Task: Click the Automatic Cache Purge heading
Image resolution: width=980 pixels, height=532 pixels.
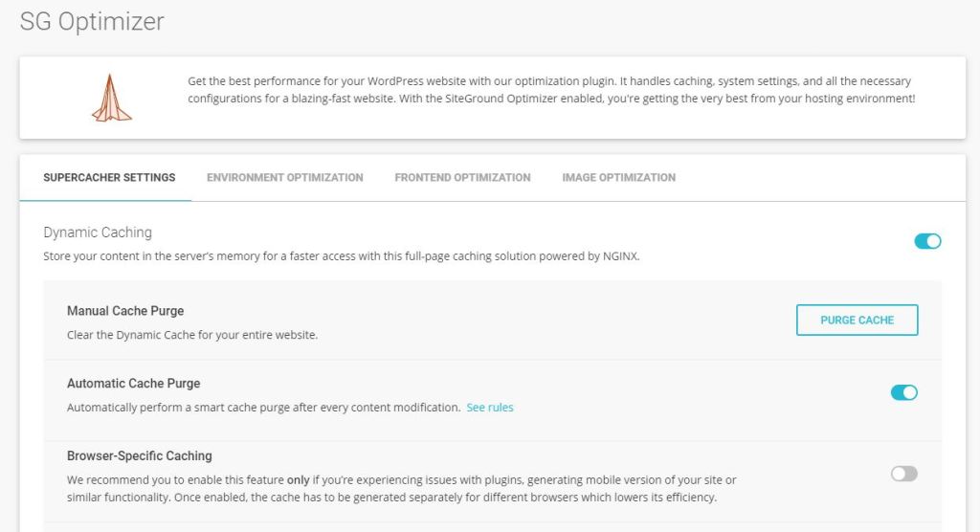Action: coord(134,384)
